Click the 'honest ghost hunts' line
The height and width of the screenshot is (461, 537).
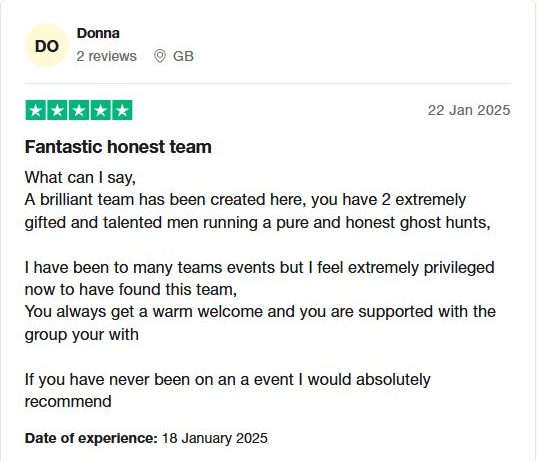pyautogui.click(x=258, y=223)
